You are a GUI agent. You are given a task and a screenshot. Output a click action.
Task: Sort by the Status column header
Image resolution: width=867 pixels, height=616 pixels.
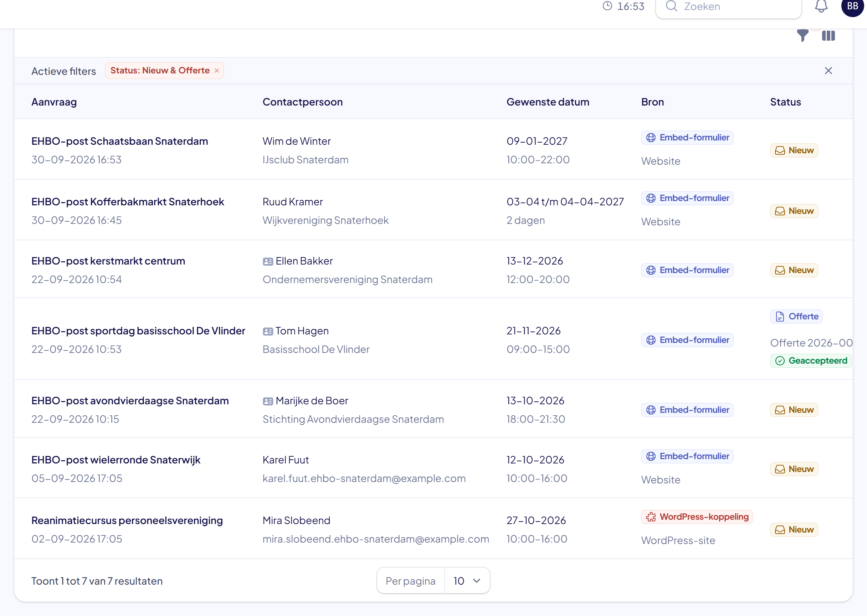pos(785,102)
